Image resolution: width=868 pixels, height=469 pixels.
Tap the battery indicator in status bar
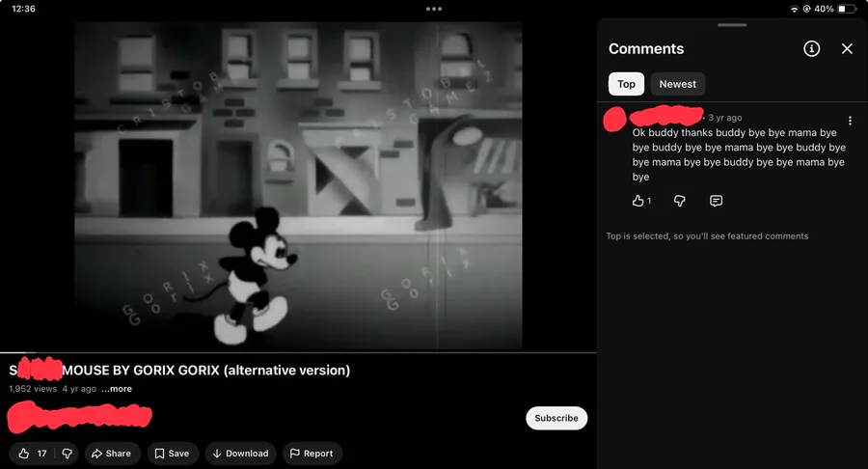pyautogui.click(x=847, y=9)
